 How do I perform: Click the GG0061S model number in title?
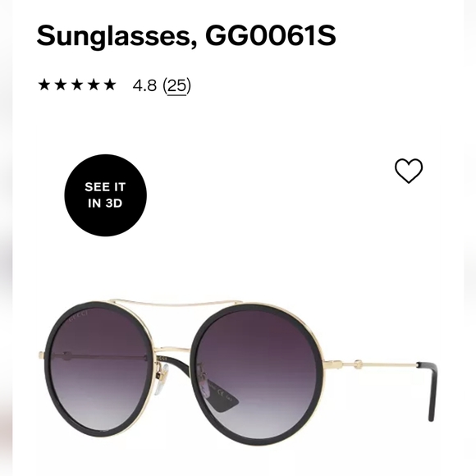coord(271,35)
